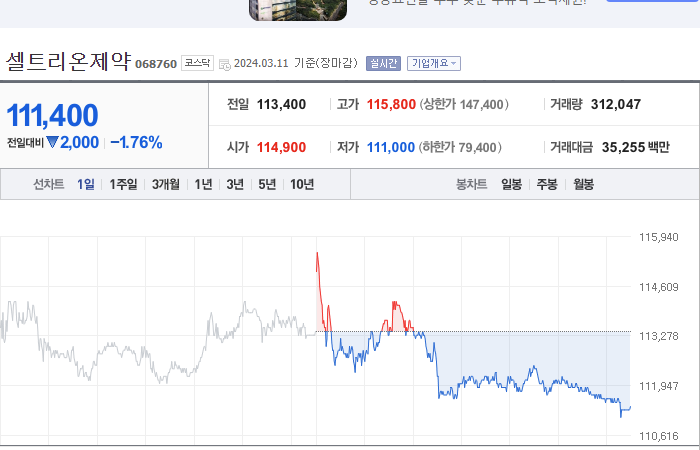Click the stock name 셀트리온제약
Image resolution: width=700 pixels, height=450 pixels.
point(68,61)
